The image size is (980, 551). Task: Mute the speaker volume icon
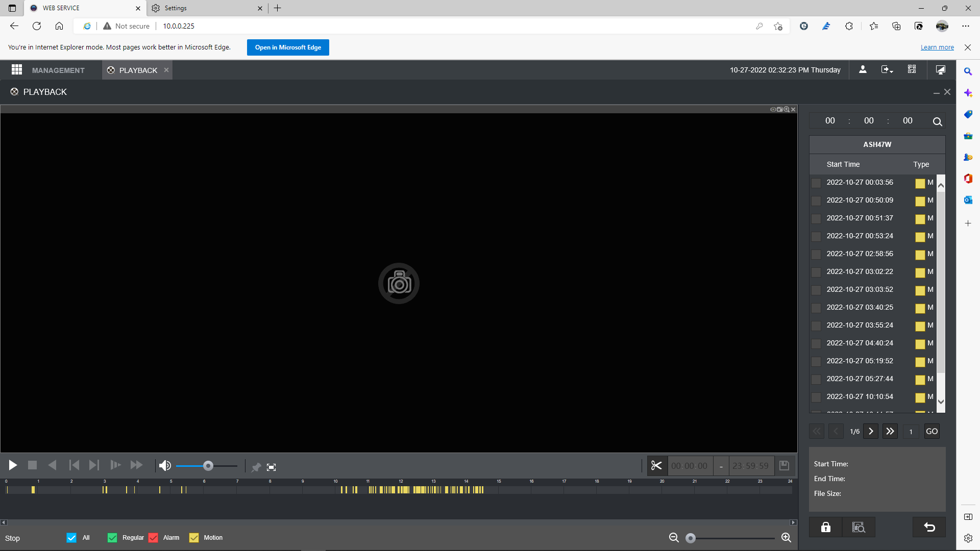tap(165, 466)
